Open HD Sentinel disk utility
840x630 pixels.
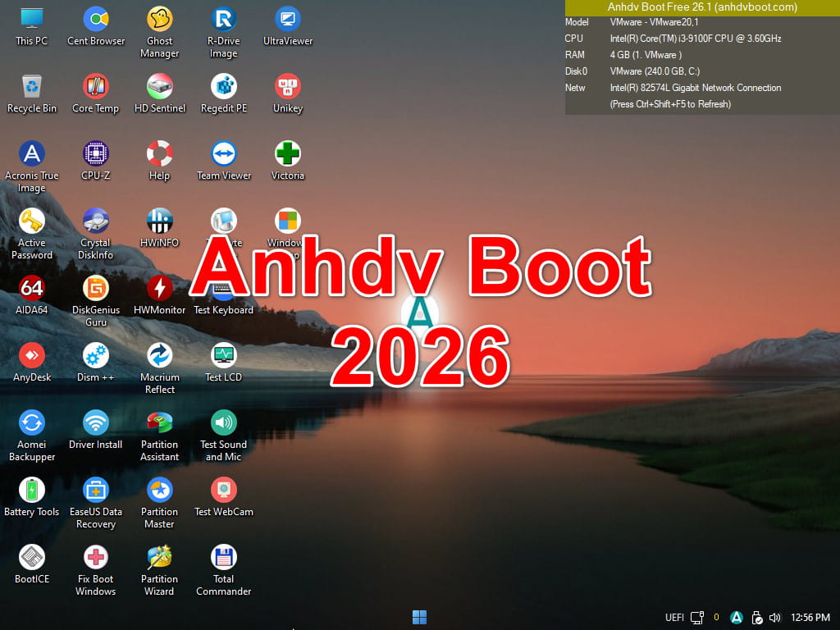[x=160, y=94]
